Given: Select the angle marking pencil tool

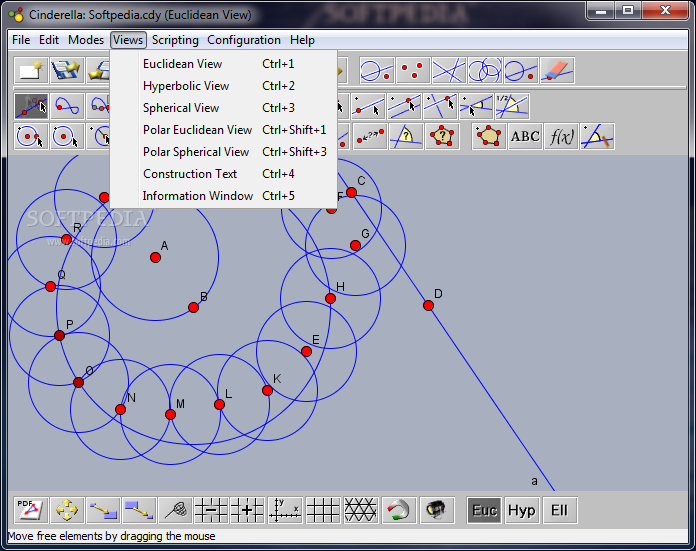Looking at the screenshot, I should tap(597, 136).
